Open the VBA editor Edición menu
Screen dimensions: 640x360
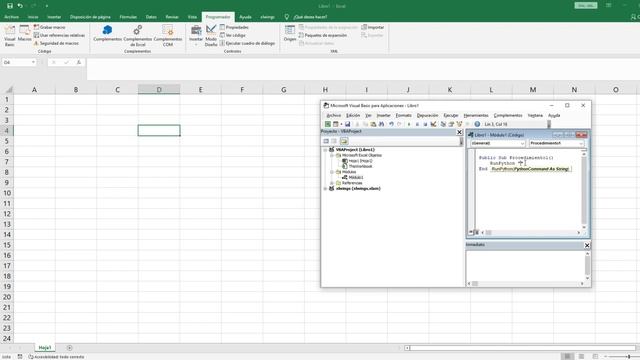click(x=353, y=116)
